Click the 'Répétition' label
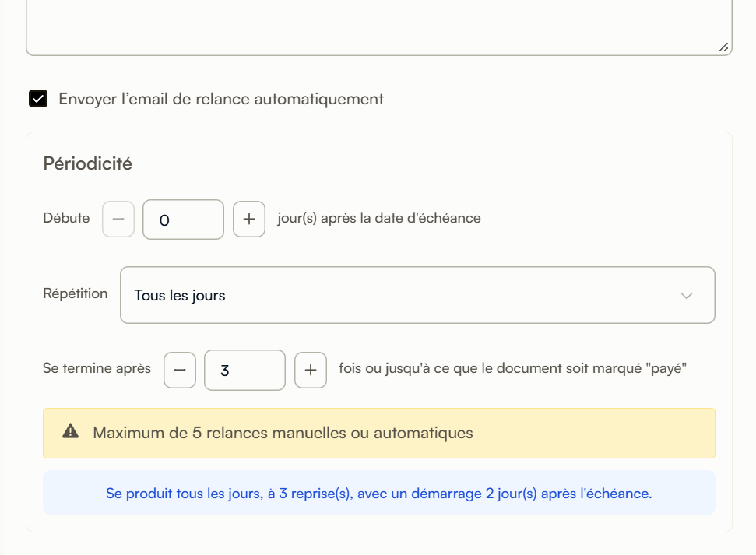The height and width of the screenshot is (555, 756). [x=76, y=293]
